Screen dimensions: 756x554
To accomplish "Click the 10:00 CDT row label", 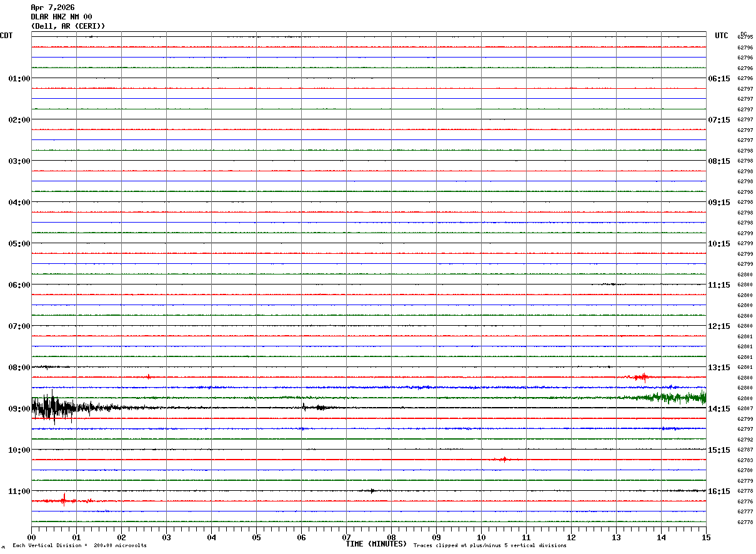I will 19,450.
